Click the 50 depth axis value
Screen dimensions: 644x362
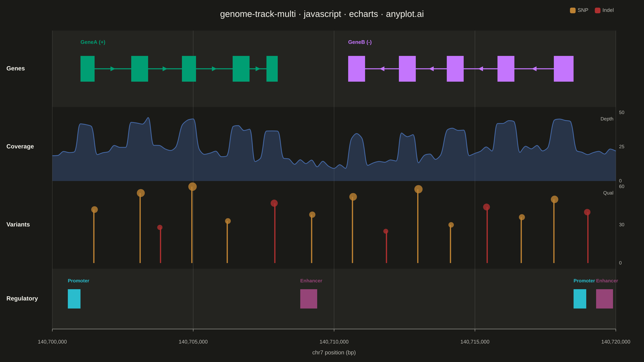point(621,112)
